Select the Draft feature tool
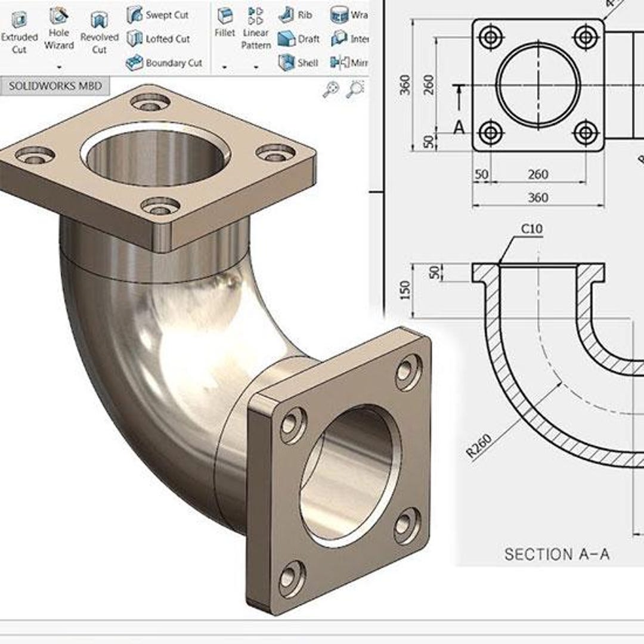Viewport: 644px width, 644px height. pos(299,39)
